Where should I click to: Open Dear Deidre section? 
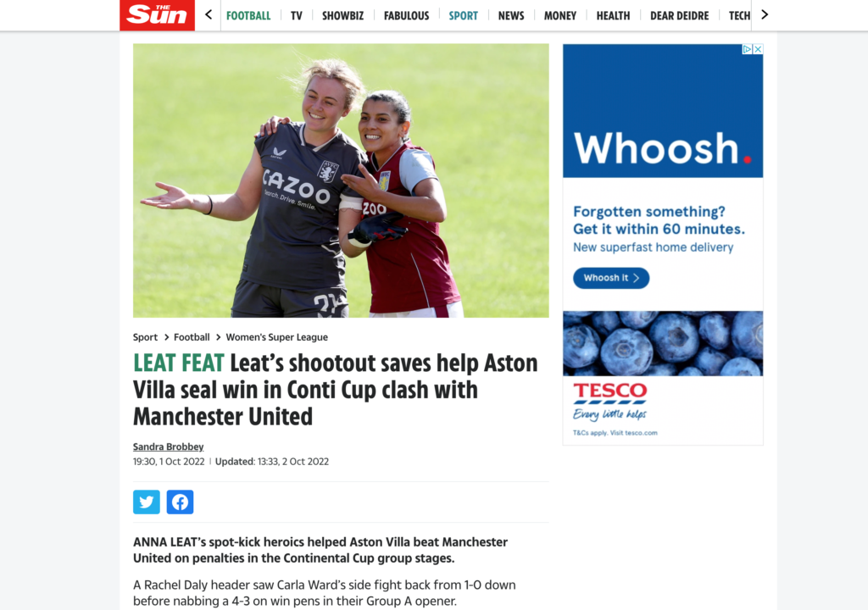click(679, 16)
